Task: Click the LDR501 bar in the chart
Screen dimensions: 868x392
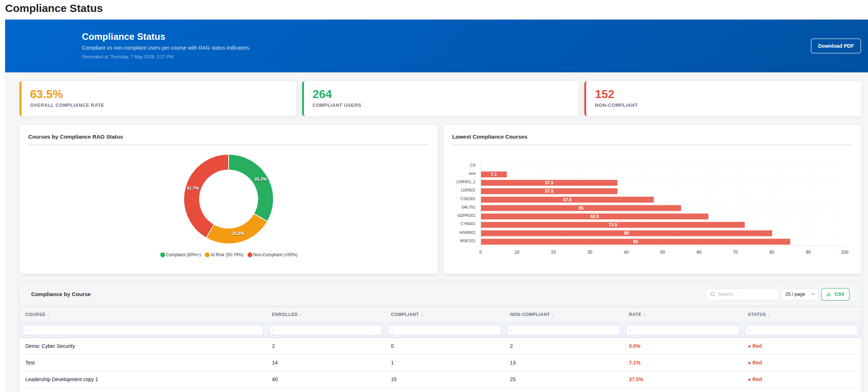Action: (x=549, y=191)
